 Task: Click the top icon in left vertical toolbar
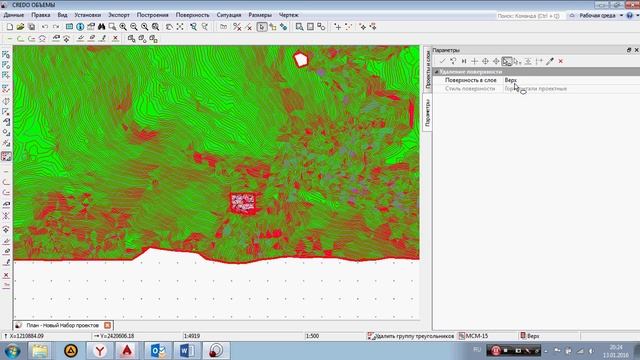[6, 54]
